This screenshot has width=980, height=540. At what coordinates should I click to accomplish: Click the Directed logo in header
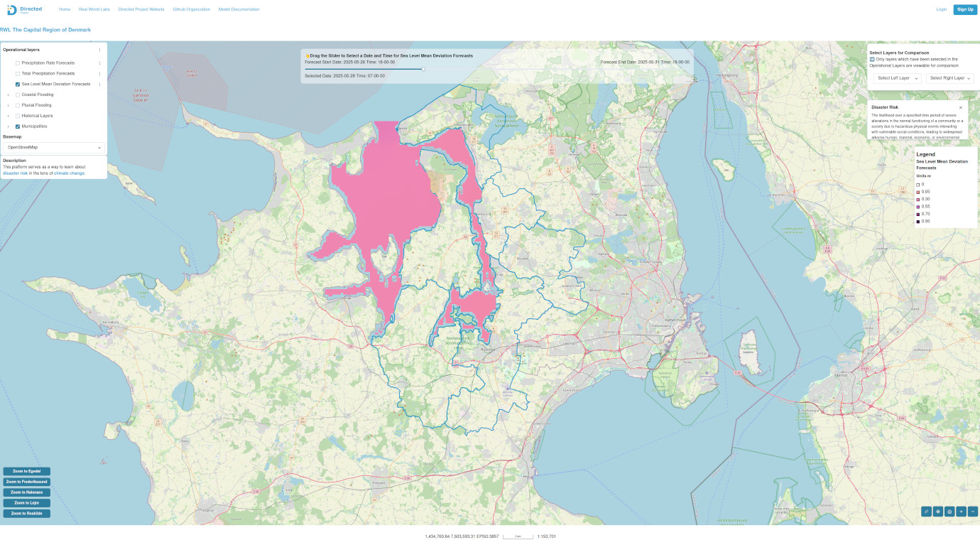(x=25, y=9)
